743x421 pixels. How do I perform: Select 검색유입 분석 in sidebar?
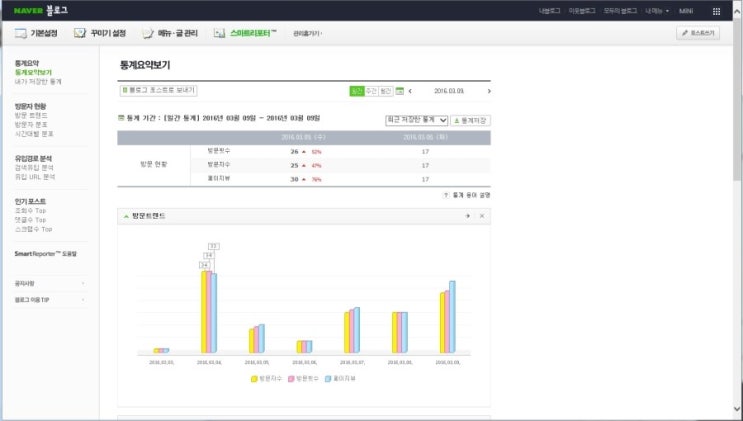click(34, 168)
